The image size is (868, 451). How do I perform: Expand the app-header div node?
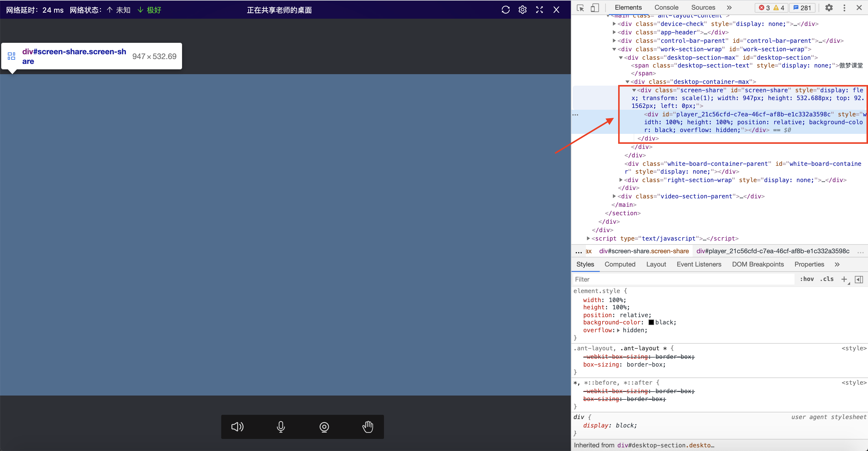pyautogui.click(x=614, y=32)
